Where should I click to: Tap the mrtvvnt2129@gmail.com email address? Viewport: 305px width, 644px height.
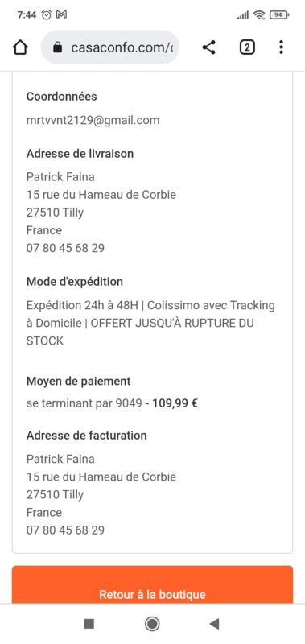[x=93, y=120]
